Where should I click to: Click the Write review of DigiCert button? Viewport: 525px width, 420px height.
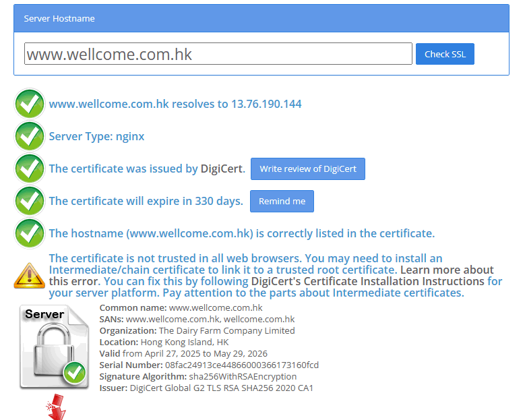tap(308, 169)
